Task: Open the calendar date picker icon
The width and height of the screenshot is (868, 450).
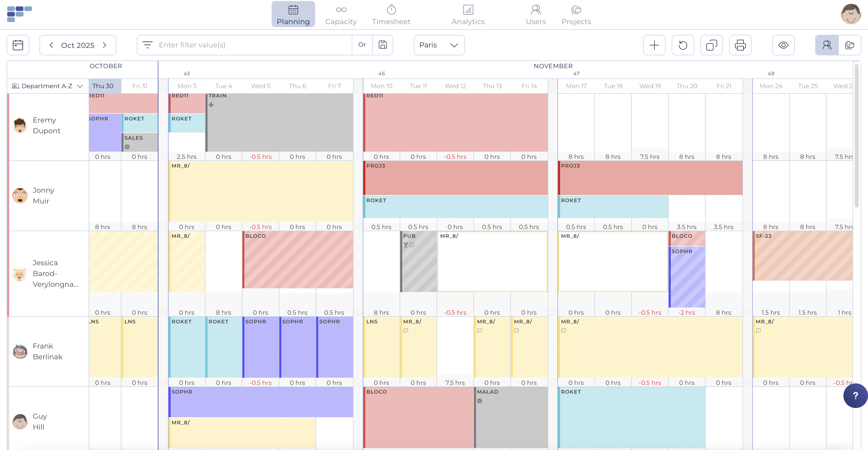Action: (18, 45)
